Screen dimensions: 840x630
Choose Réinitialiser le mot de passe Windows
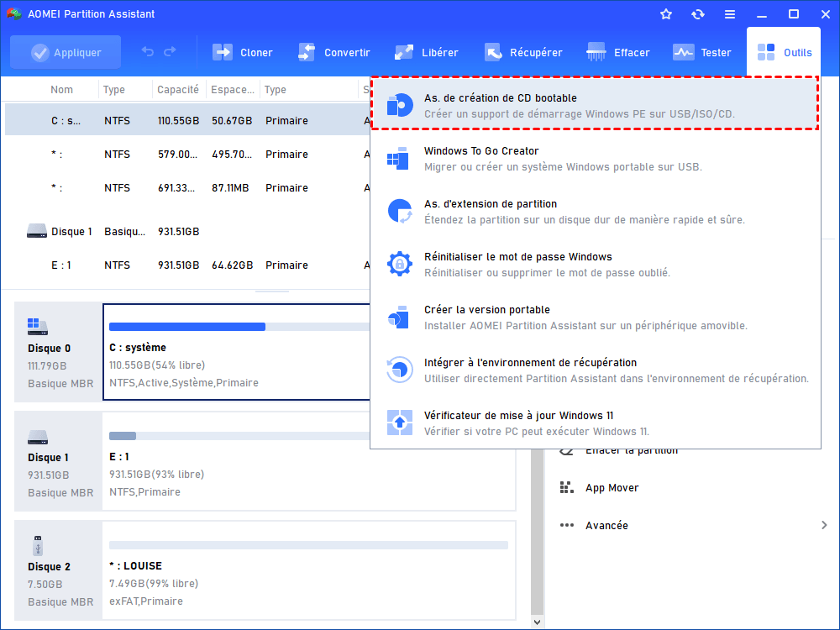coord(595,265)
